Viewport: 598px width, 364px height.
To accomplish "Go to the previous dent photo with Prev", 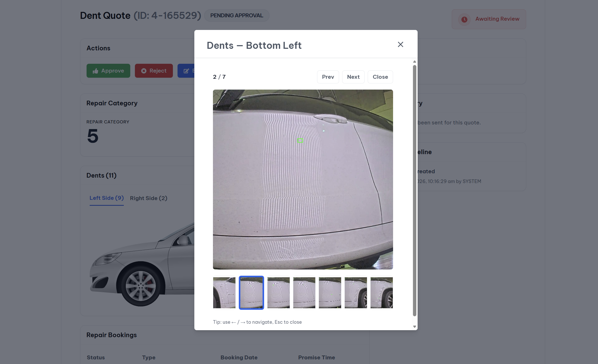I will pos(328,77).
